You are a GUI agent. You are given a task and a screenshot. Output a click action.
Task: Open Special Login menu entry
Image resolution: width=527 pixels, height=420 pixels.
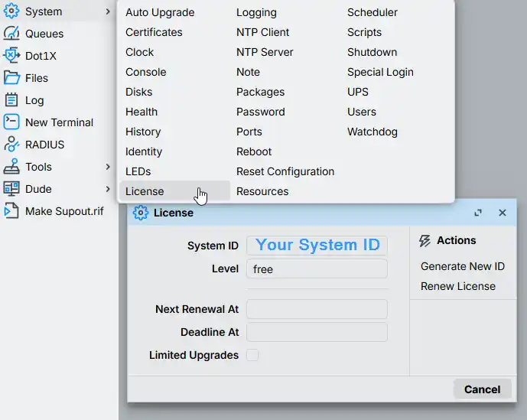(x=380, y=72)
